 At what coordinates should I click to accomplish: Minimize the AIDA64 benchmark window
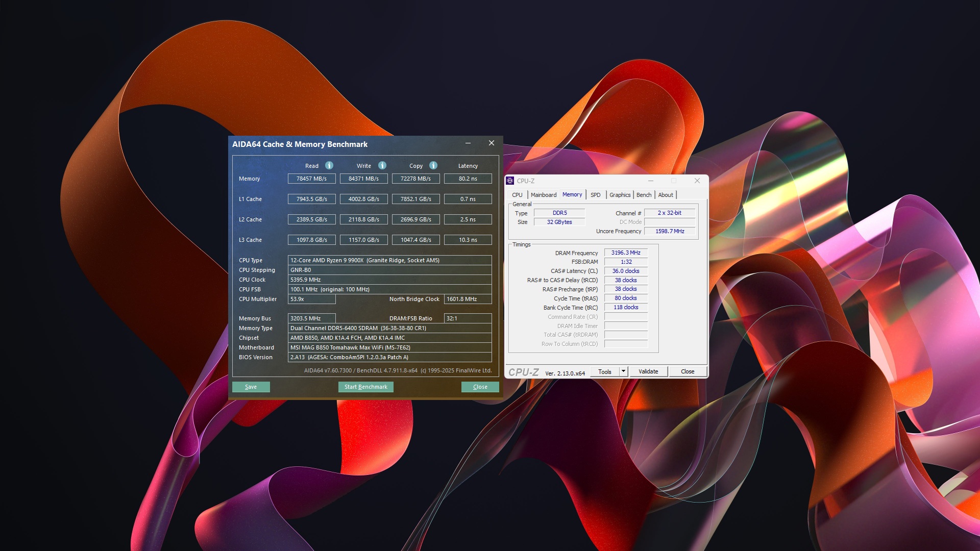click(x=468, y=143)
